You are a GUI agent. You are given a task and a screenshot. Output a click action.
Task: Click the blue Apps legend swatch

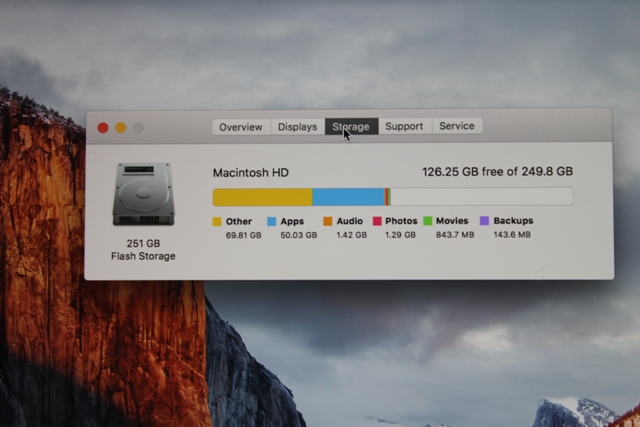271,222
